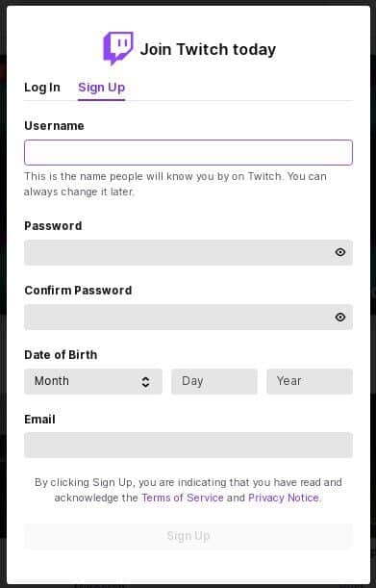Click the Join Twitch today heading
Image resolution: width=376 pixels, height=588 pixels.
tap(208, 49)
